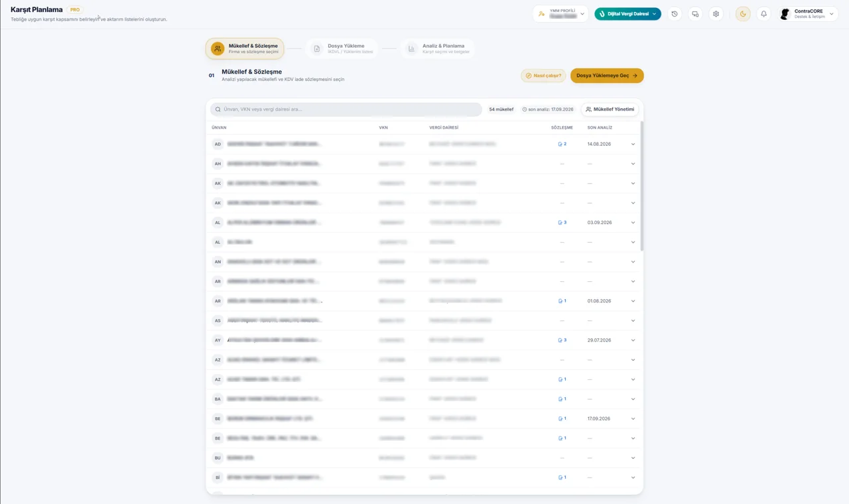849x504 pixels.
Task: Click the '54 mükellef' count badge
Action: [x=501, y=109]
